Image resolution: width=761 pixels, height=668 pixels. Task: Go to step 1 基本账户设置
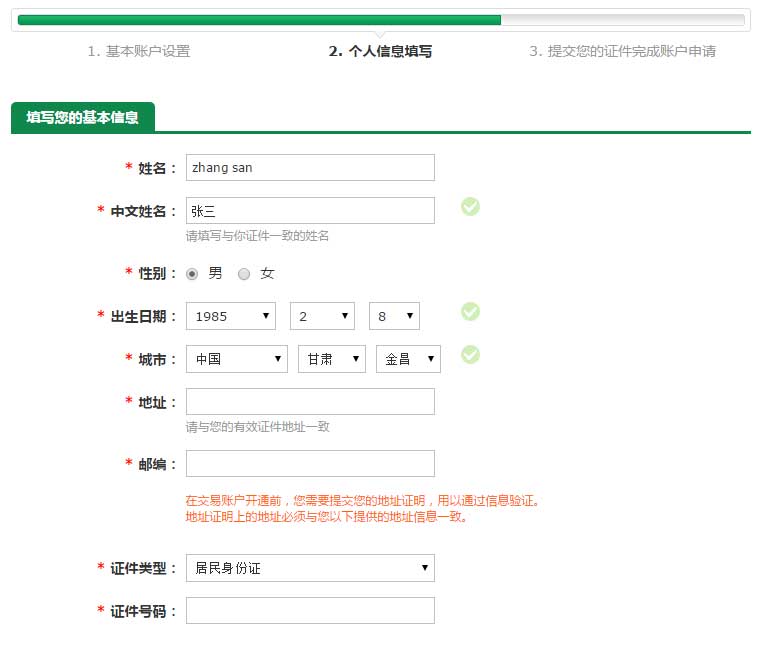138,52
